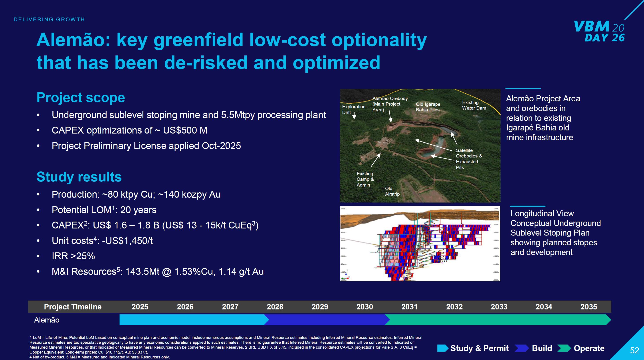Click the Project scope heading

81,97
